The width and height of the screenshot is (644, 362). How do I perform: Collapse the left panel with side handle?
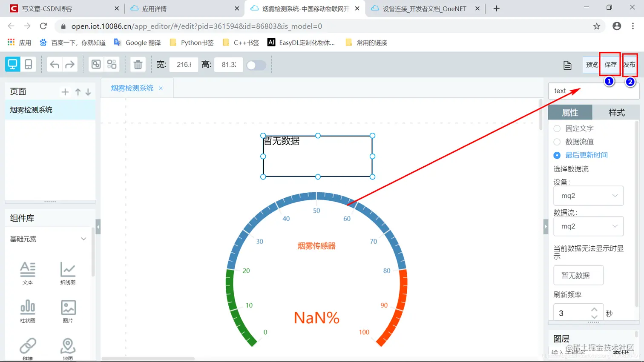(98, 227)
